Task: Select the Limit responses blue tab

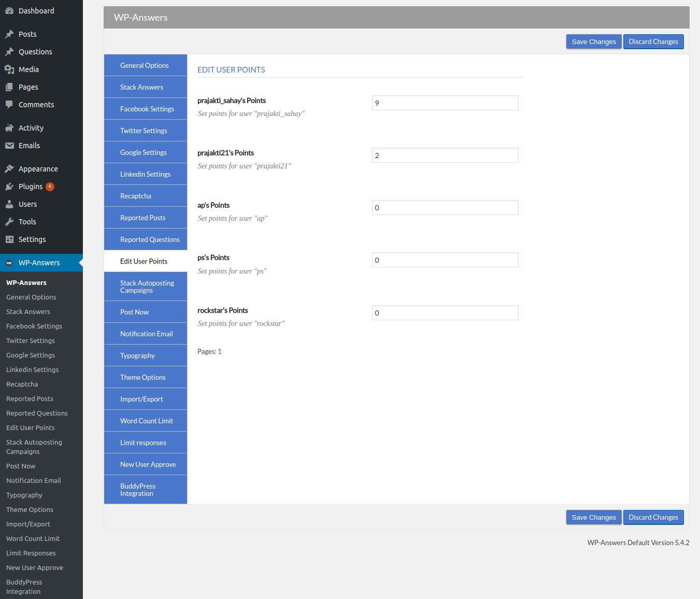Action: click(x=146, y=443)
